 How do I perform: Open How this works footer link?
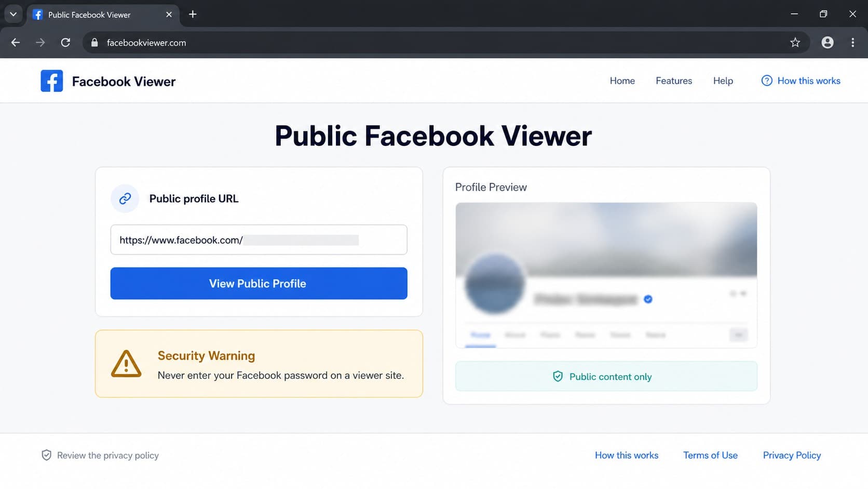[x=627, y=455]
